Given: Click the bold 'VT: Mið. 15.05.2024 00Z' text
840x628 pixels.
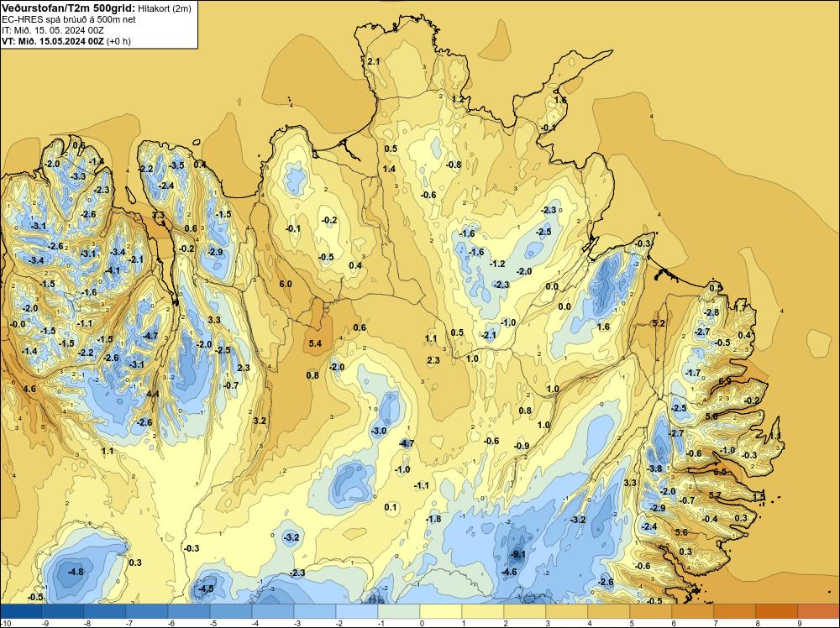Looking at the screenshot, I should pos(53,41).
